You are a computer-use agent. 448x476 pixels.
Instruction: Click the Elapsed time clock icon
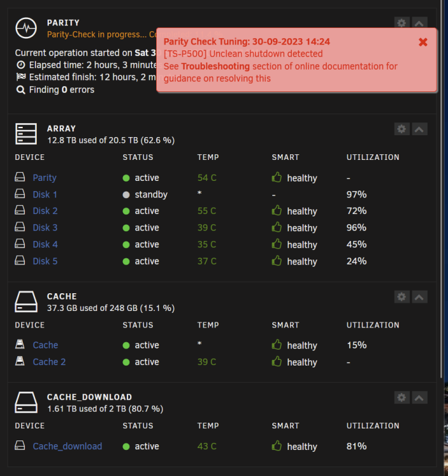(21, 65)
